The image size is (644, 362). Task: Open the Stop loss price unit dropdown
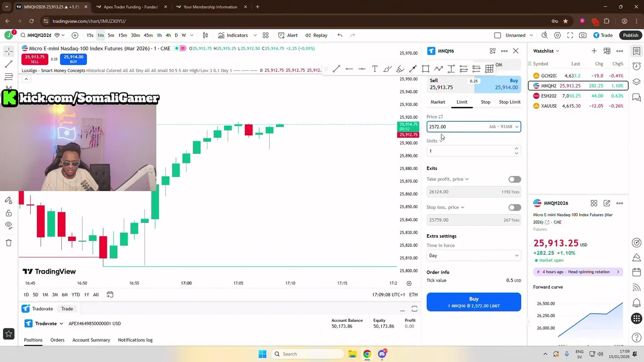(x=462, y=207)
